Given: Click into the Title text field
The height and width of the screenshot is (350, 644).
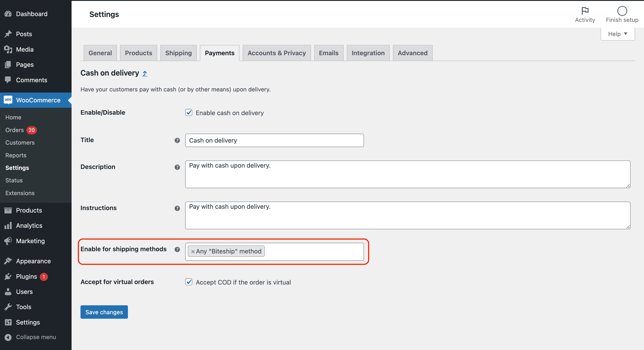Looking at the screenshot, I should pyautogui.click(x=274, y=140).
